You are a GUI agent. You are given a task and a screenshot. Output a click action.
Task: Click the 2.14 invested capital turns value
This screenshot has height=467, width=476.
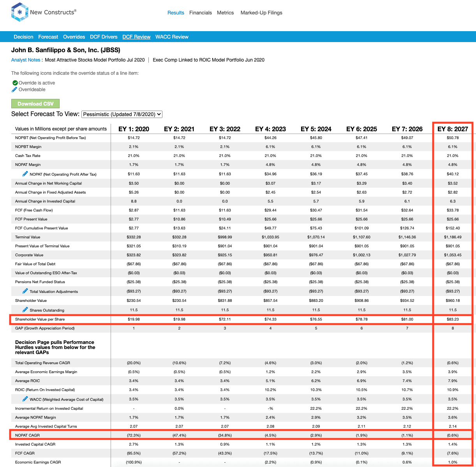pyautogui.click(x=453, y=426)
